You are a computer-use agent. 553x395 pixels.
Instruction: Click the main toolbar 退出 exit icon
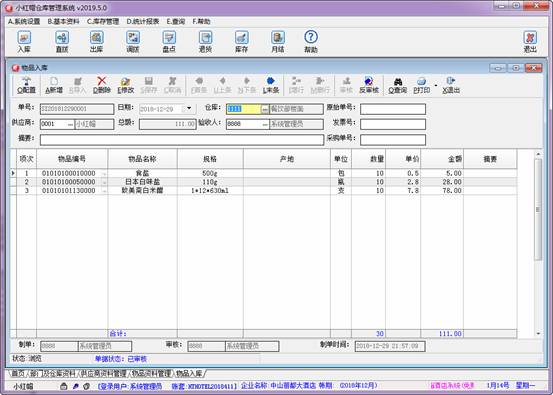pyautogui.click(x=530, y=42)
